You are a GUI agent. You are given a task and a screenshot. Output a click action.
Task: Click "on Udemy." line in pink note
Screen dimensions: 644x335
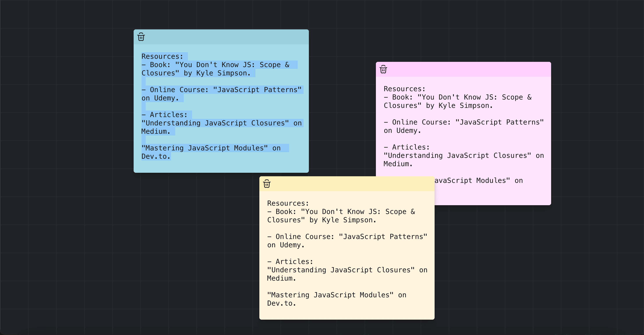pyautogui.click(x=402, y=131)
